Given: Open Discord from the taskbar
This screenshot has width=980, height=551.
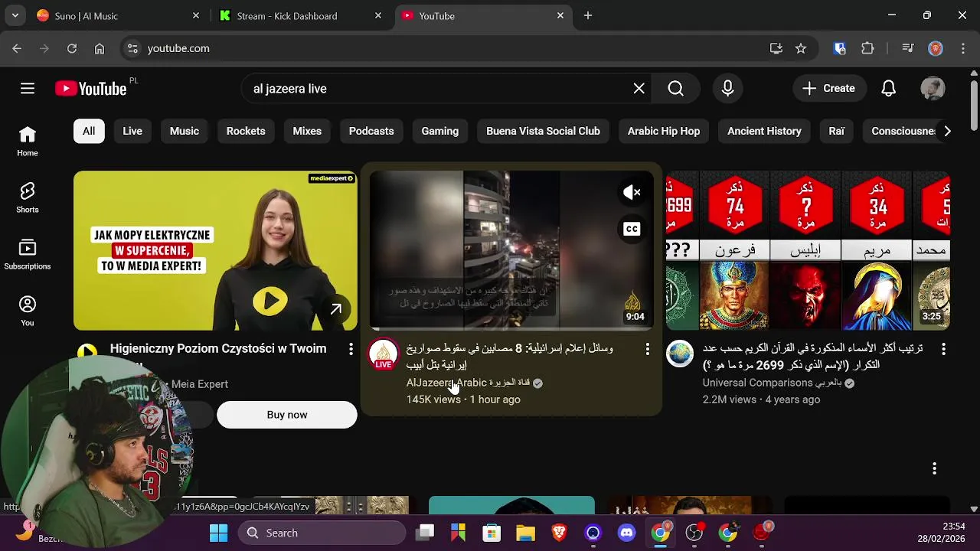Looking at the screenshot, I should (627, 533).
